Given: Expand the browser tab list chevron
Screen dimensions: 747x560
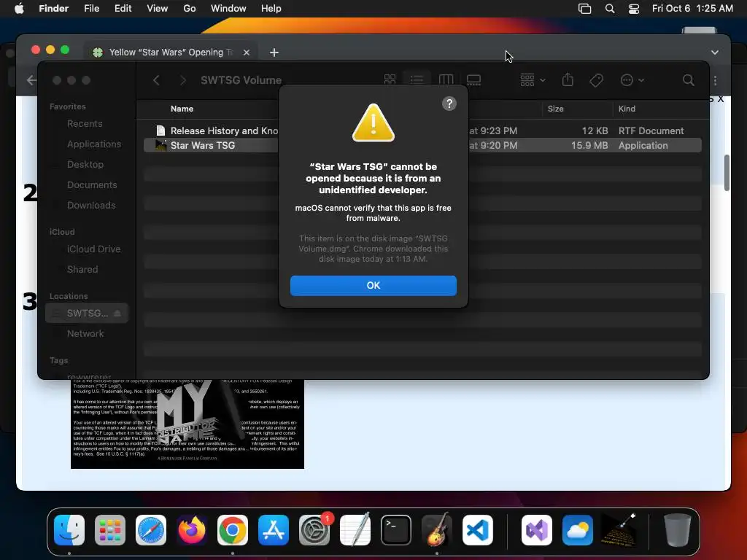Looking at the screenshot, I should coord(715,52).
